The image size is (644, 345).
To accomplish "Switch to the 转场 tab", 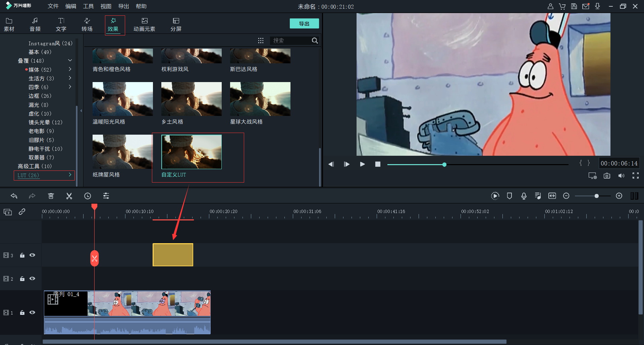I will point(87,24).
